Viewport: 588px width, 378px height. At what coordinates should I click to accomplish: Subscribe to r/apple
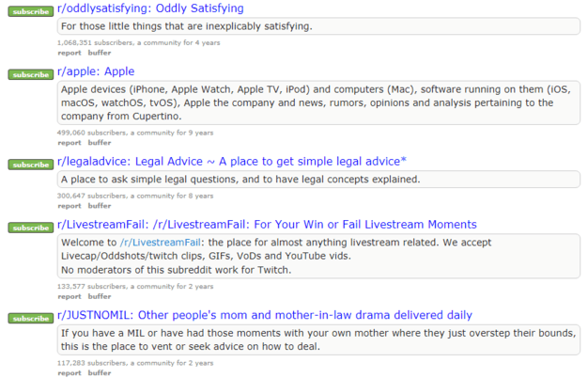tap(31, 74)
